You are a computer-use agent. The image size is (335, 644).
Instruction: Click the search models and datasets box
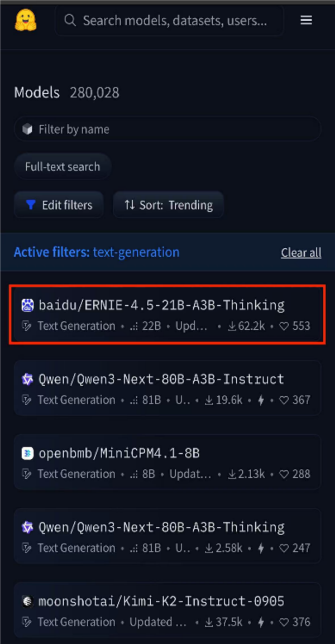(x=173, y=21)
